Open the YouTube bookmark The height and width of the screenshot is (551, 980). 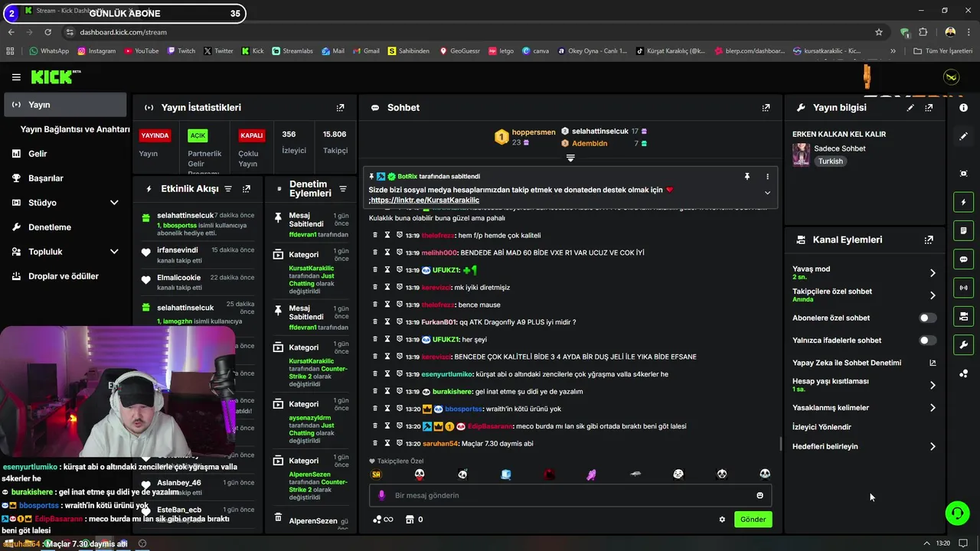[141, 51]
